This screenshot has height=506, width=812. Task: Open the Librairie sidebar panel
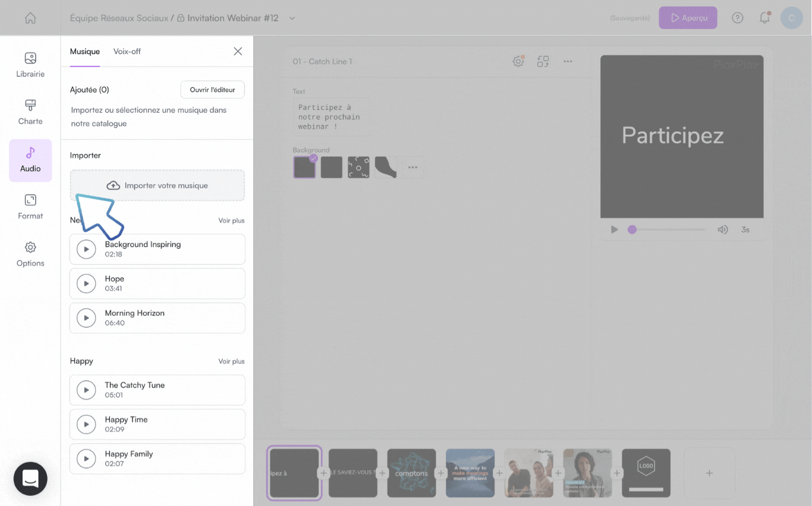[30, 65]
